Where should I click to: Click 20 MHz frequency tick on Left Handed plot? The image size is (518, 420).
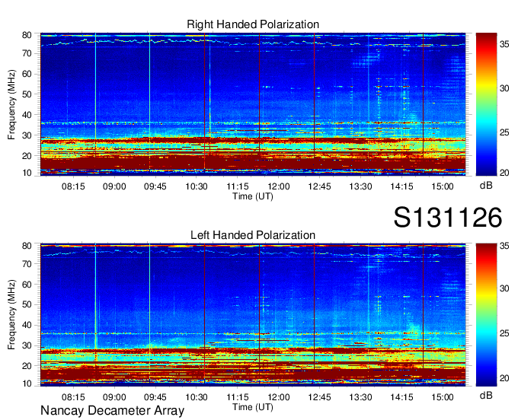click(27, 366)
